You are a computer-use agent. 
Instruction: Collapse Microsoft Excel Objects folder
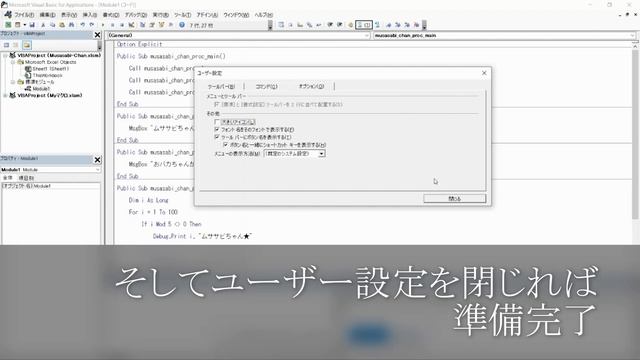click(x=13, y=62)
